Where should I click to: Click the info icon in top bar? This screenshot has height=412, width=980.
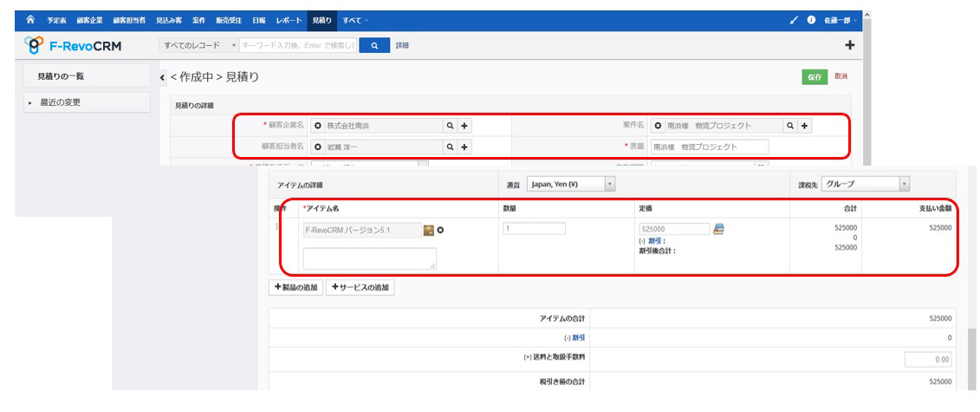click(811, 20)
